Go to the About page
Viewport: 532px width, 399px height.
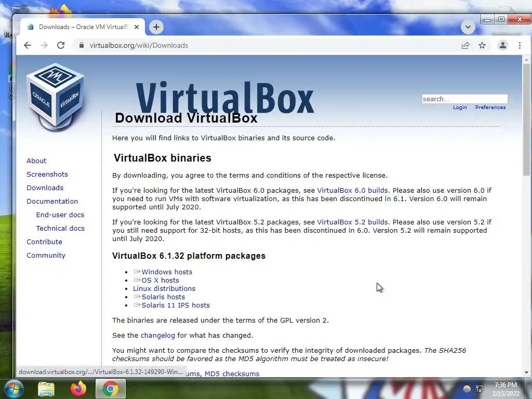pos(36,161)
